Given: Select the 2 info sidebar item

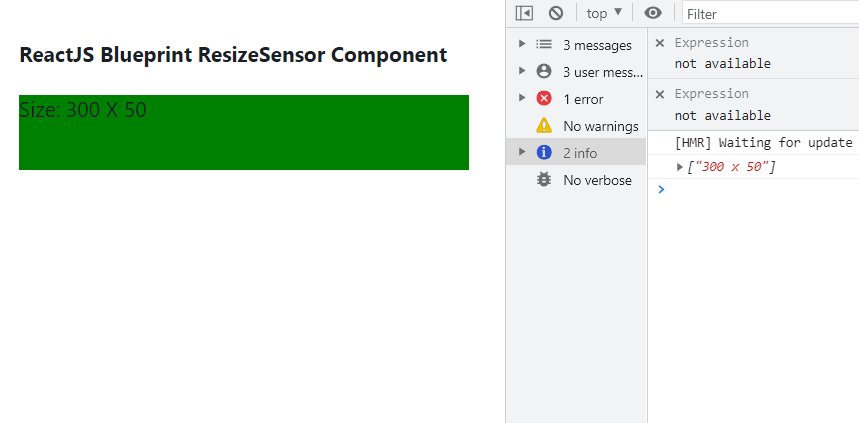Looking at the screenshot, I should pos(580,153).
